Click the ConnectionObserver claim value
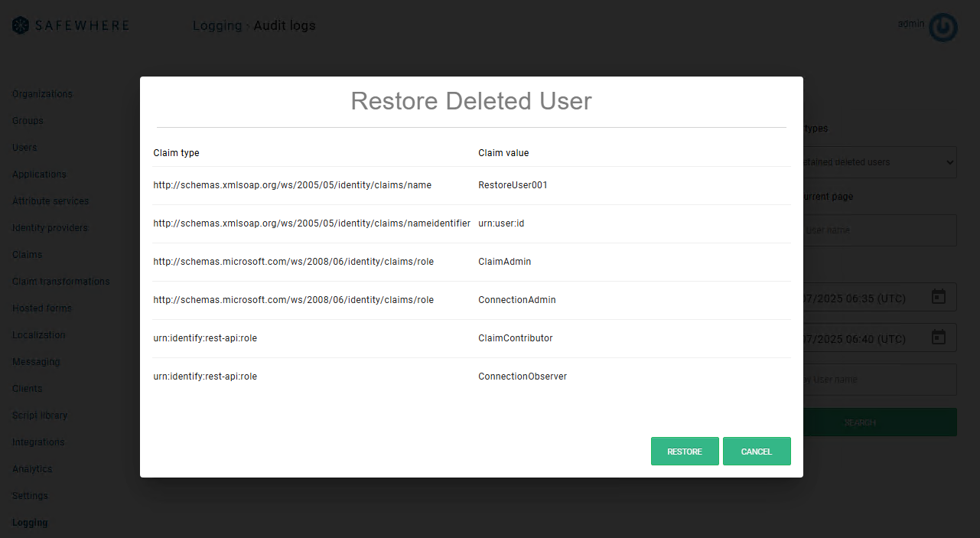The width and height of the screenshot is (980, 538). (x=523, y=377)
